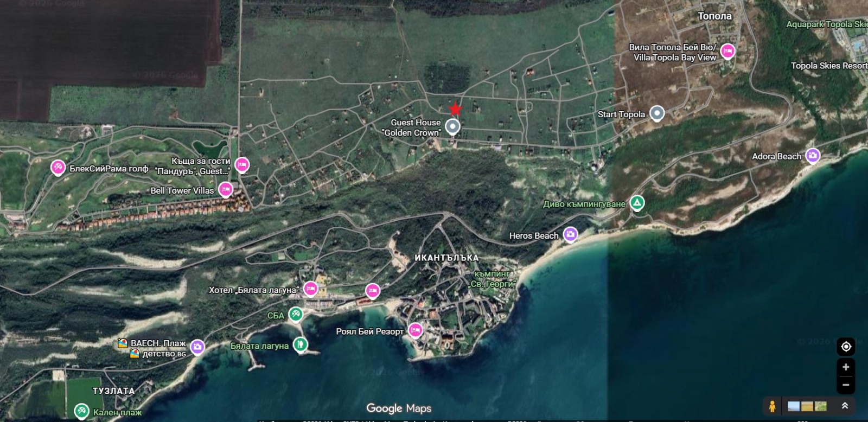
Task: Click БлекСийРама голф golf marker
Action: click(58, 168)
